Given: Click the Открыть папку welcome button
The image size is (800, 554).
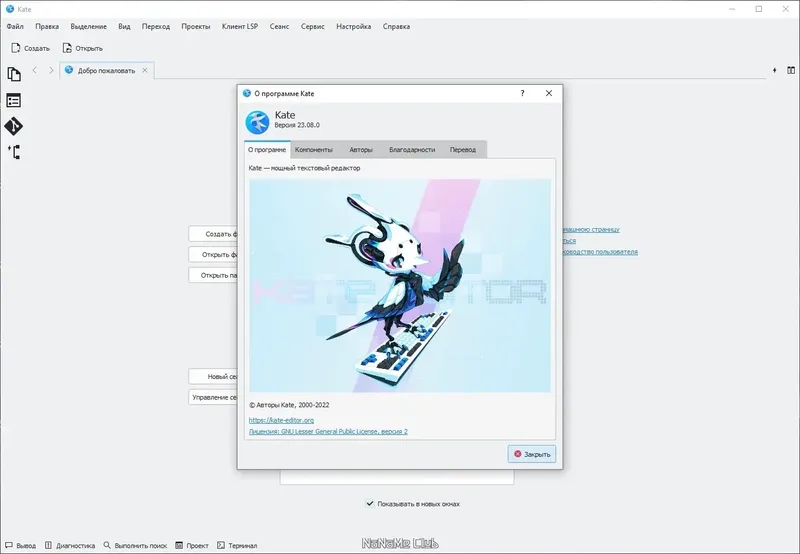Looking at the screenshot, I should click(213, 275).
